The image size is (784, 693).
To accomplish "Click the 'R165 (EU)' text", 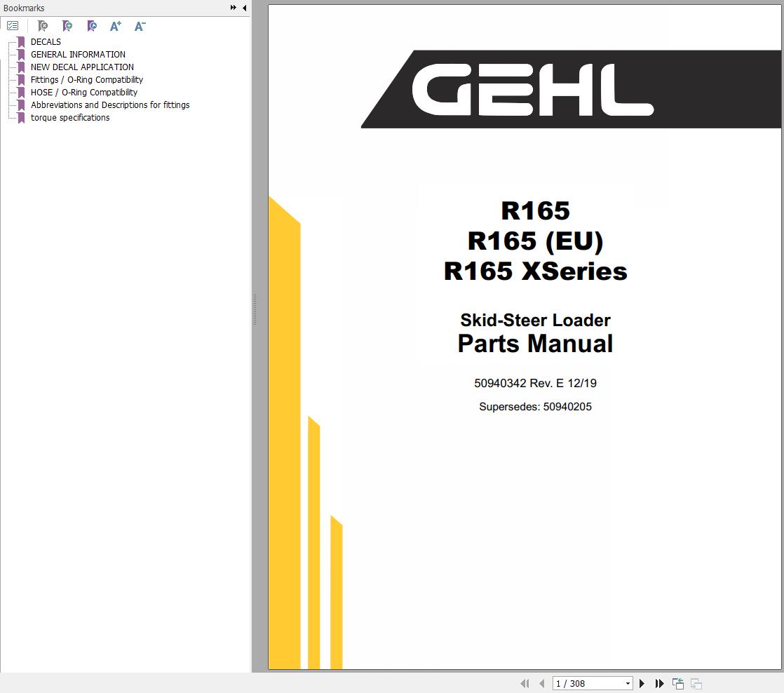I will click(x=535, y=241).
